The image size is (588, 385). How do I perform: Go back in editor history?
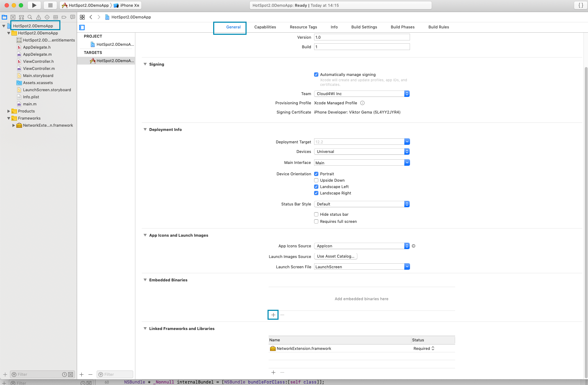(x=91, y=17)
